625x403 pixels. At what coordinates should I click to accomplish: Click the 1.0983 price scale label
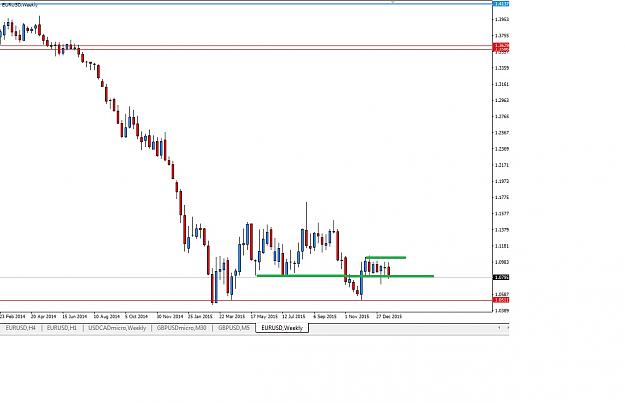(x=502, y=262)
